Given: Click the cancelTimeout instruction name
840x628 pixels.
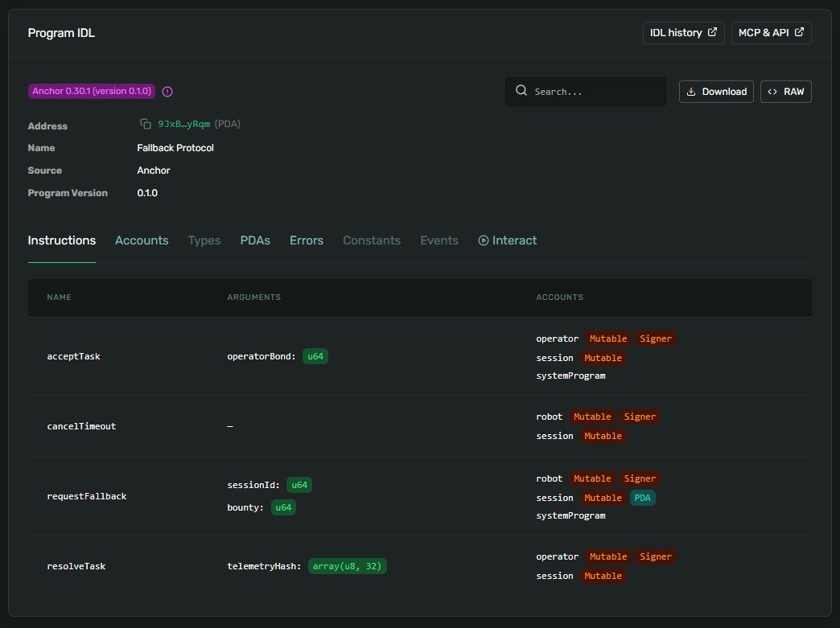Looking at the screenshot, I should (81, 426).
